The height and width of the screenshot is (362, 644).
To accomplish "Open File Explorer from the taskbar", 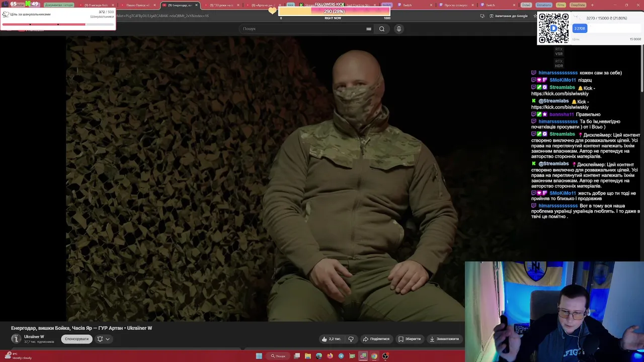I will (308, 356).
